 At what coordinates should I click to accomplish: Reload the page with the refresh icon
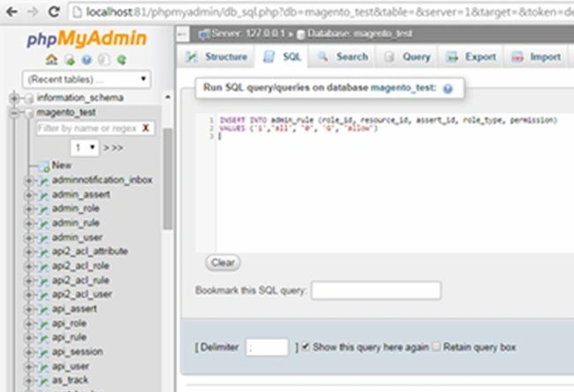click(54, 11)
